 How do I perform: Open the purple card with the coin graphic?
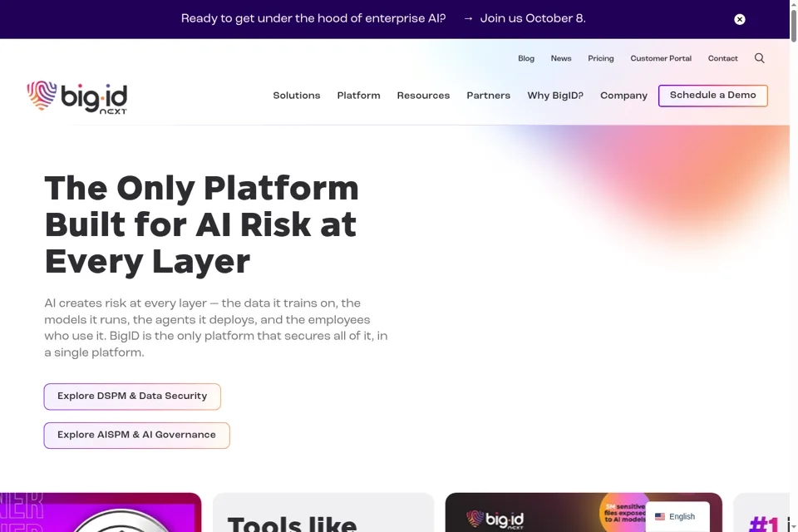pos(101,512)
